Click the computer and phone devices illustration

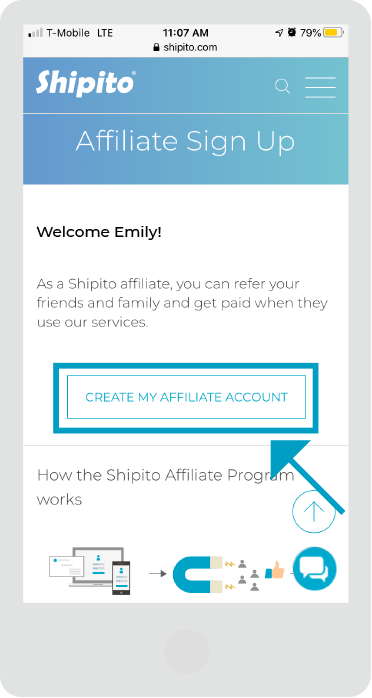[90, 571]
